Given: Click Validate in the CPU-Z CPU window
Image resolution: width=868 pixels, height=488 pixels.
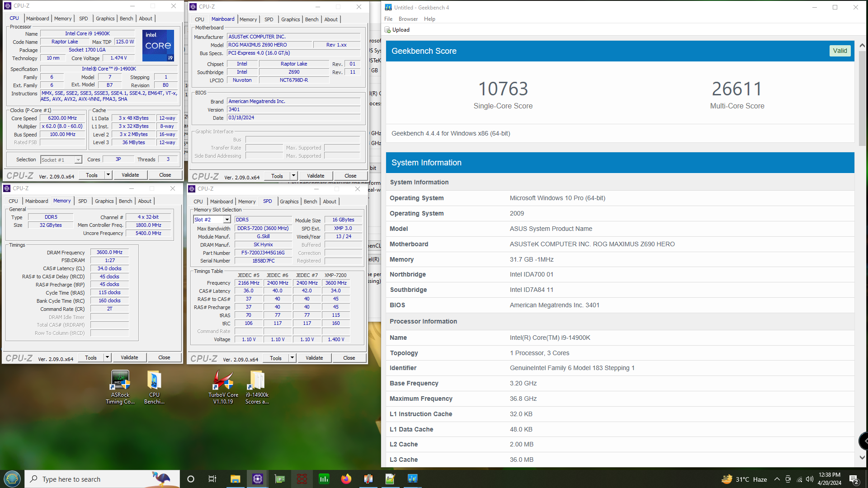Looking at the screenshot, I should [x=130, y=175].
